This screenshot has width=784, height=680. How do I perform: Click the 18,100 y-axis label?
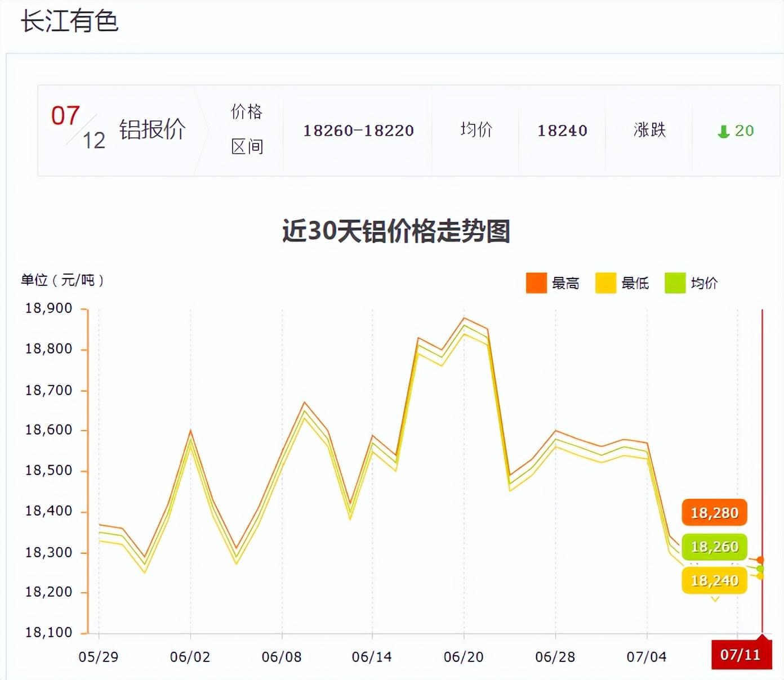[x=48, y=633]
